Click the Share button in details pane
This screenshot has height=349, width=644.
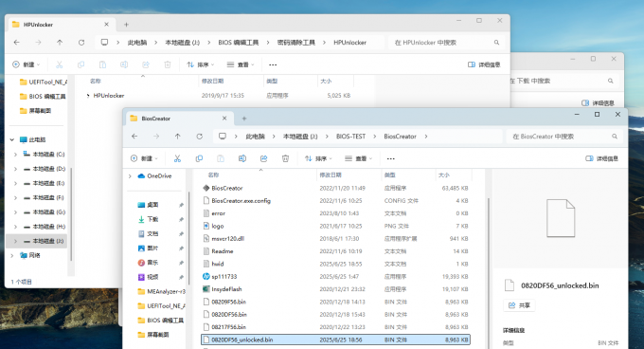(519, 305)
